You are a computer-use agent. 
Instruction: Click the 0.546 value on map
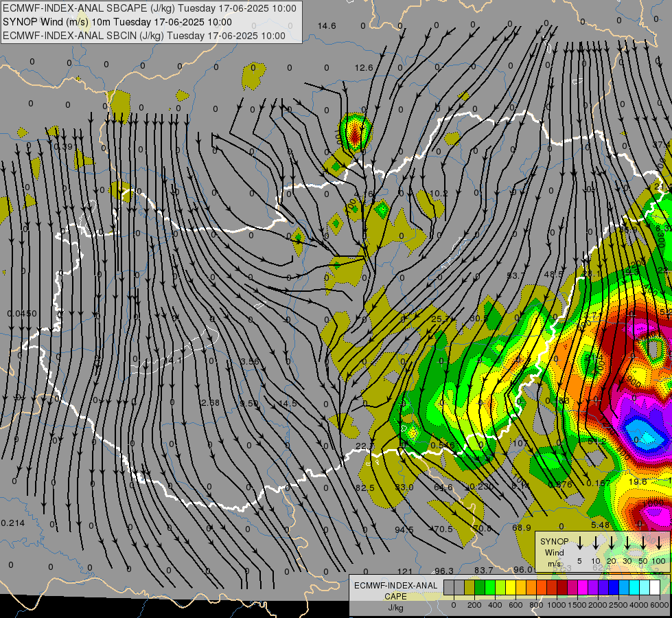(443, 446)
